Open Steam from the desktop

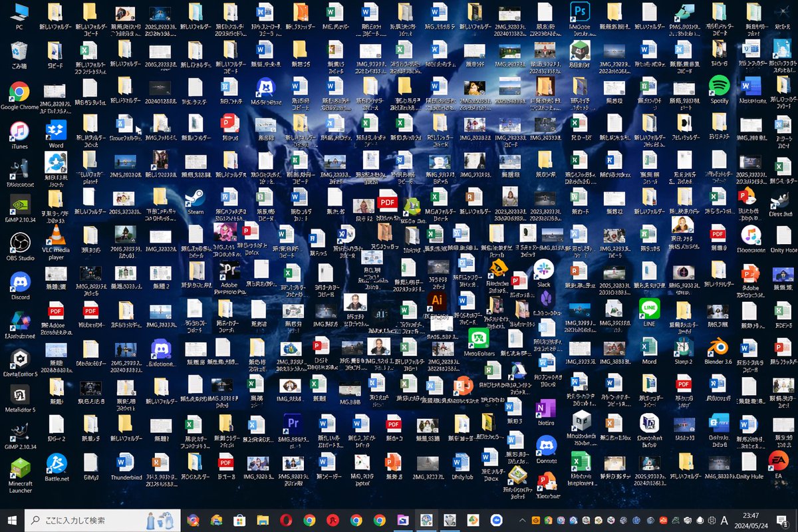(x=196, y=199)
